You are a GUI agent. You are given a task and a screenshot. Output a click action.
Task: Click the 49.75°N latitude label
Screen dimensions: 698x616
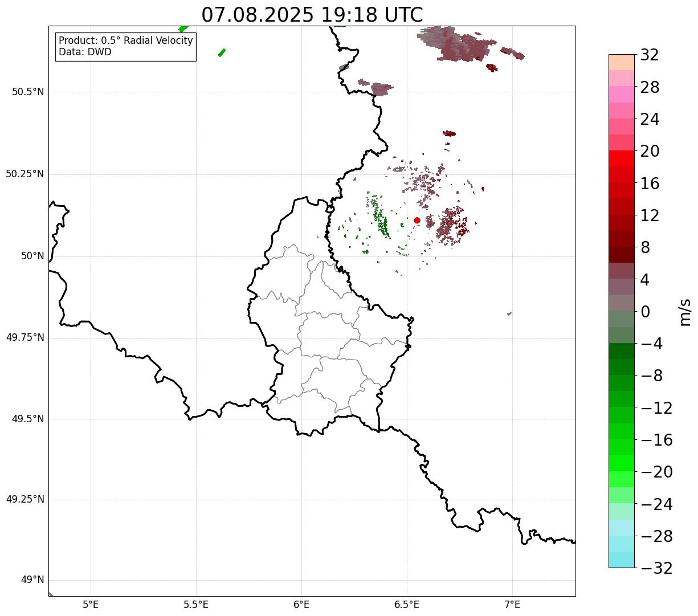tap(25, 337)
